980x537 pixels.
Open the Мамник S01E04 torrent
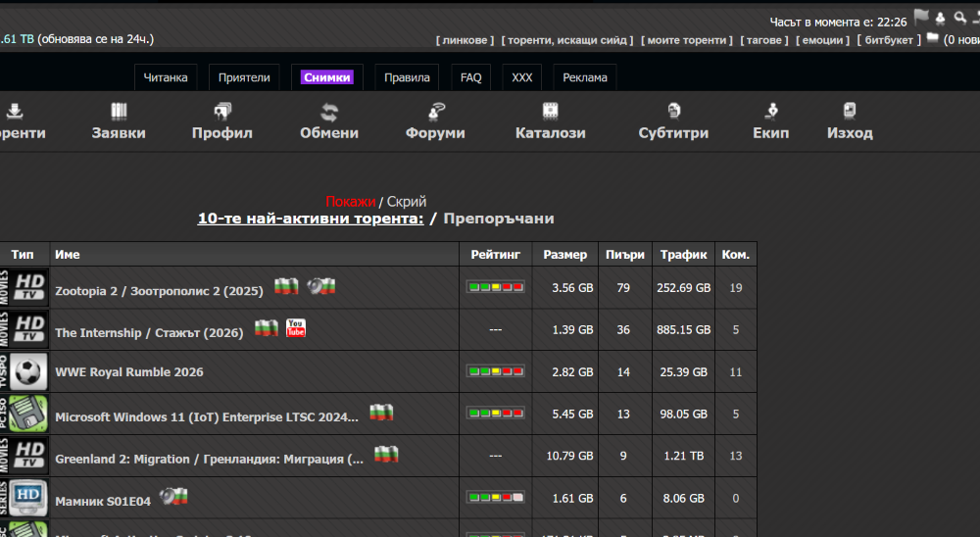click(103, 502)
